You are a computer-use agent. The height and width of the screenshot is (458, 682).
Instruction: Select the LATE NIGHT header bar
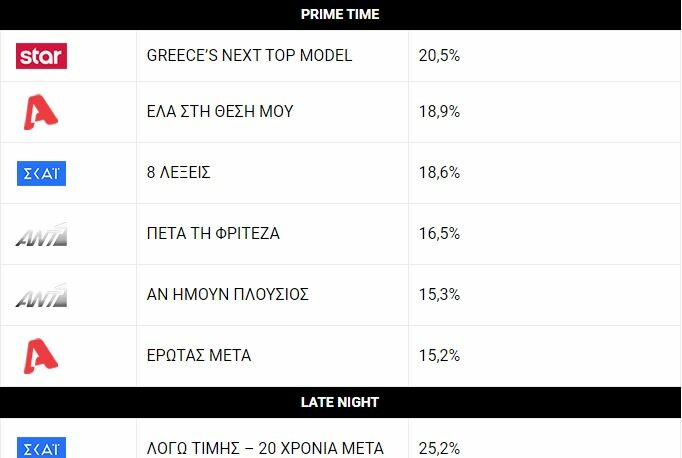pos(341,402)
